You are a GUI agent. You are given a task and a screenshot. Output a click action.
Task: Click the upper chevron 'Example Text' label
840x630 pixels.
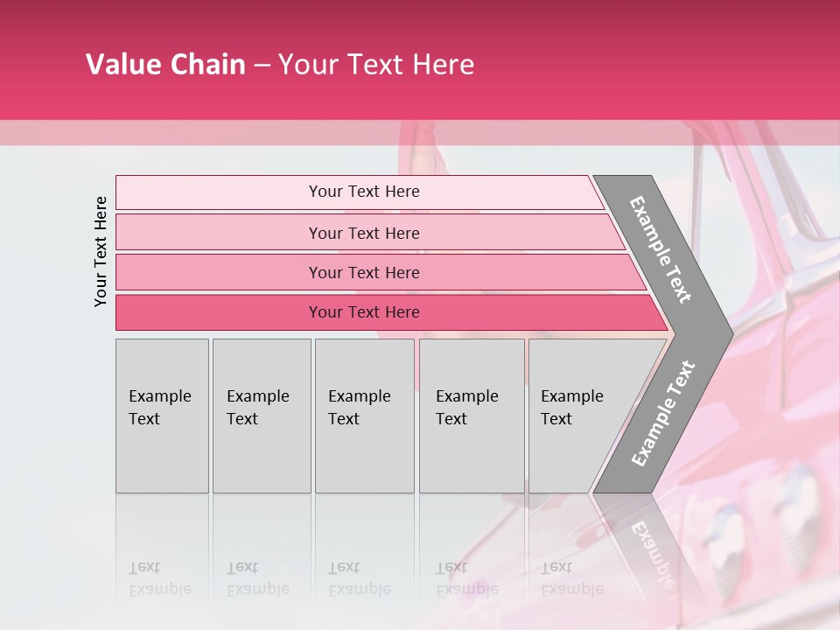tap(661, 249)
